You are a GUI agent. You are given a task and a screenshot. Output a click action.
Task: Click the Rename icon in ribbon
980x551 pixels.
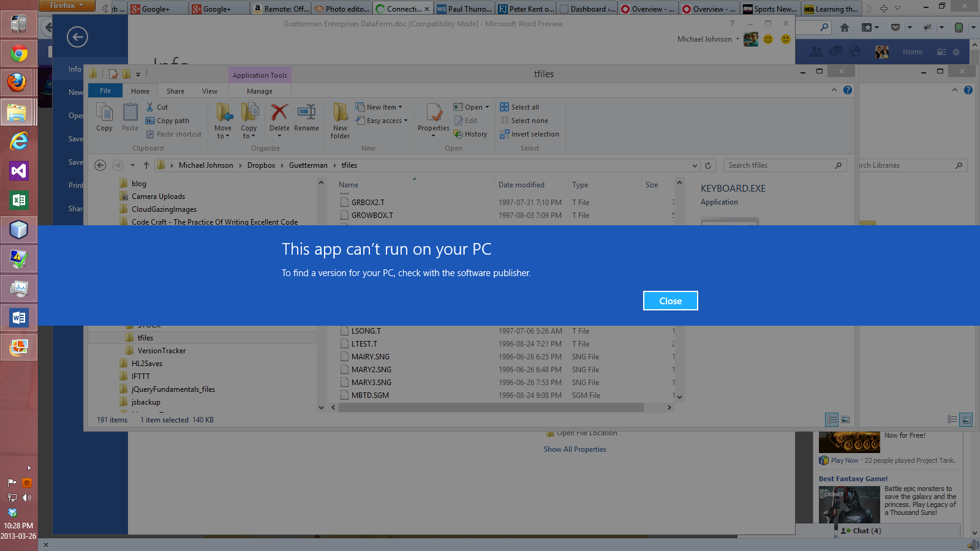(306, 117)
